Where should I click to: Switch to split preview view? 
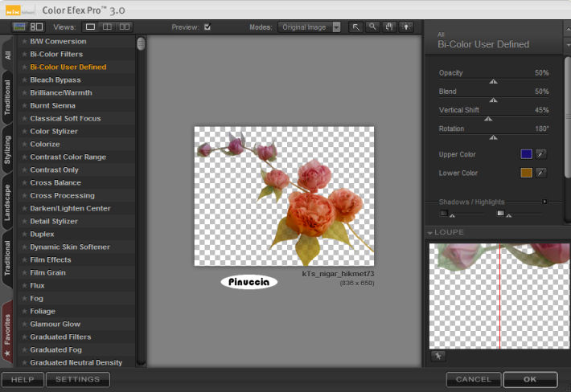[108, 27]
